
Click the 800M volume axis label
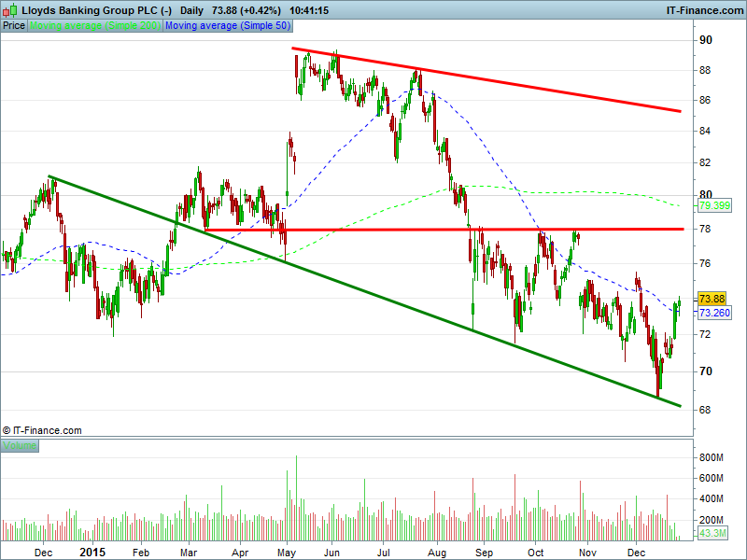(712, 458)
